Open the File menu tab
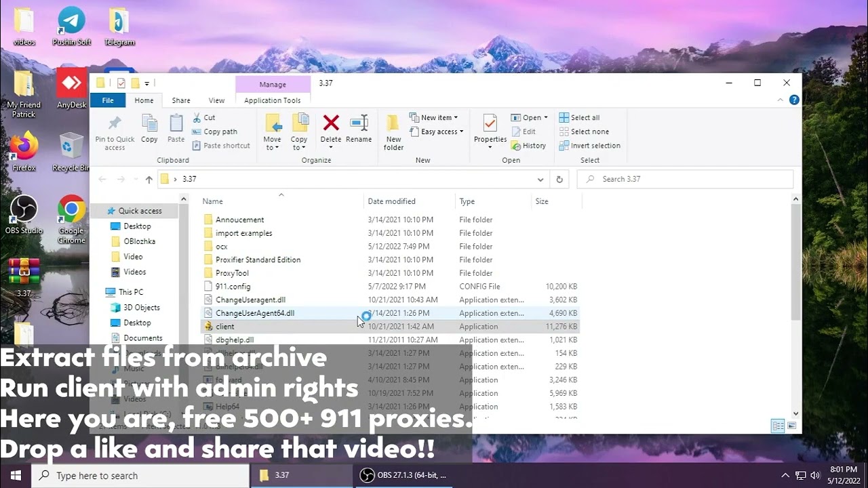This screenshot has width=868, height=488. (108, 100)
